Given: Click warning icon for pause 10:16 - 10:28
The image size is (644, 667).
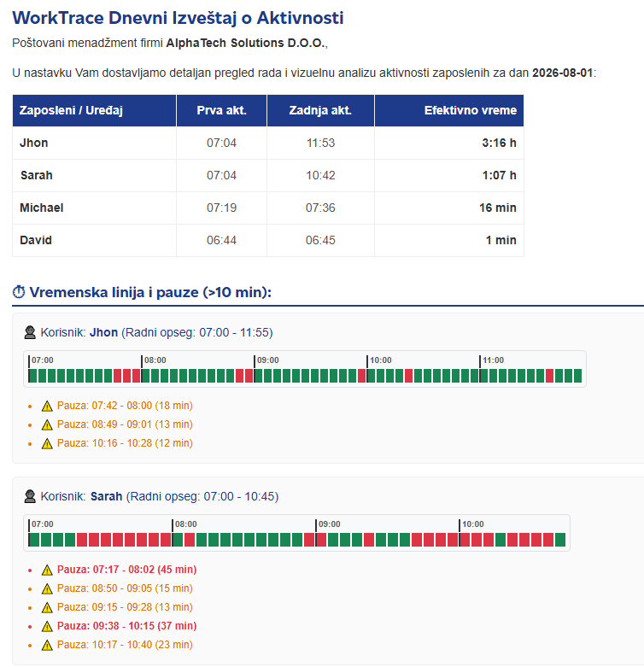Looking at the screenshot, I should (x=47, y=443).
